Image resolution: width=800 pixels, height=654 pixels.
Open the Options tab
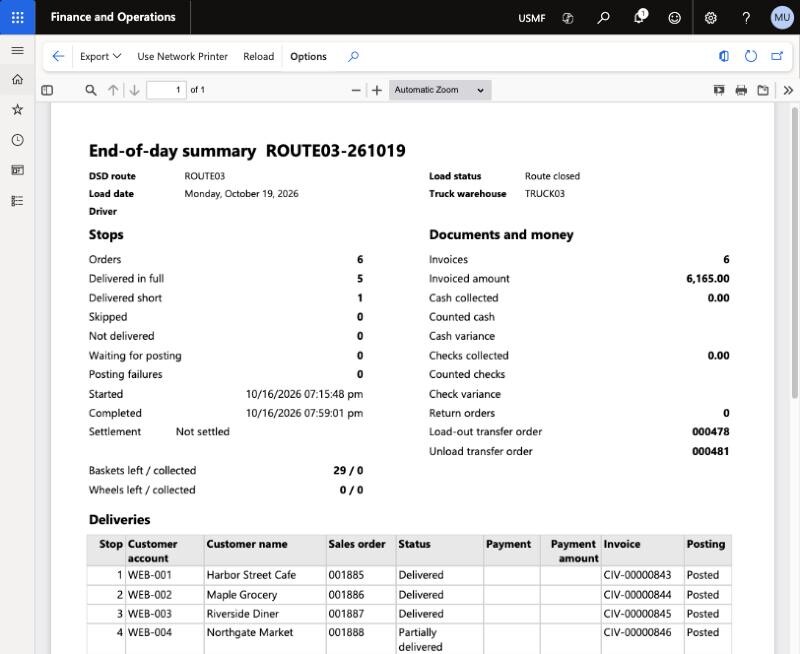(x=308, y=56)
